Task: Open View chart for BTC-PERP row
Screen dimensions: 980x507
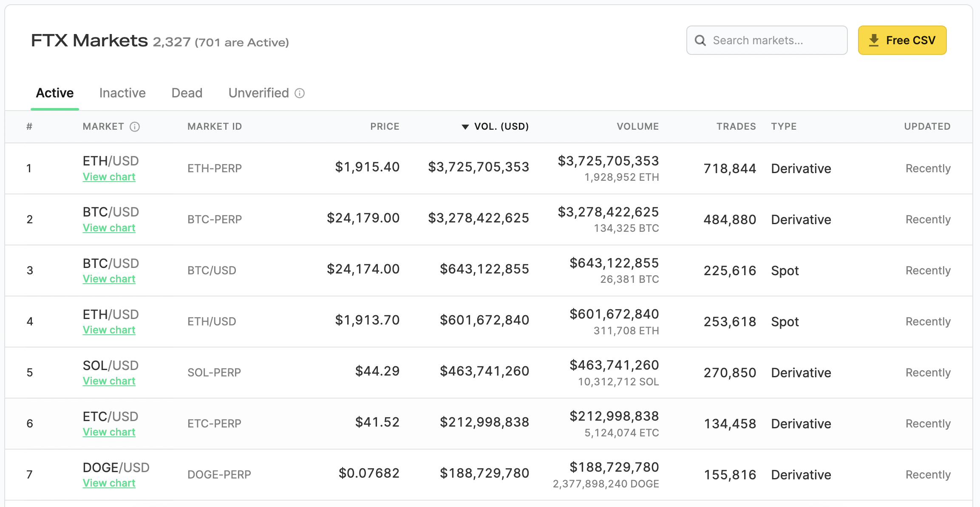Action: coord(109,228)
